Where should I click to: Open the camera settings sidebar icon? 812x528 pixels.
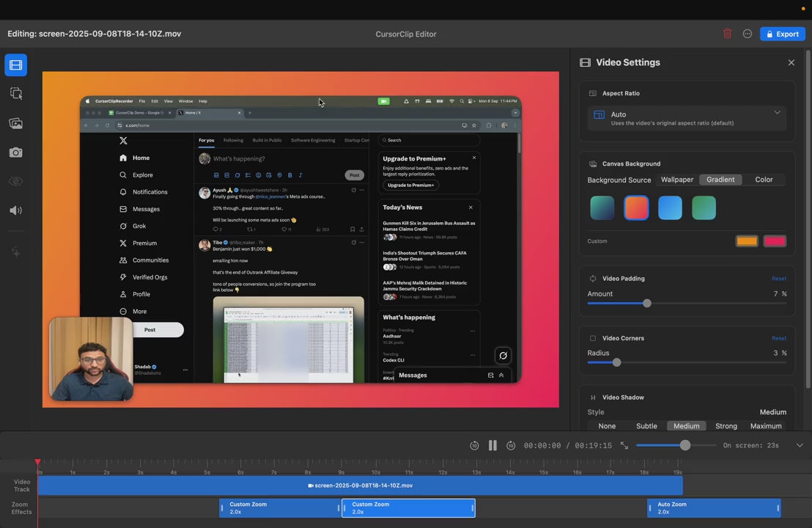(x=15, y=153)
